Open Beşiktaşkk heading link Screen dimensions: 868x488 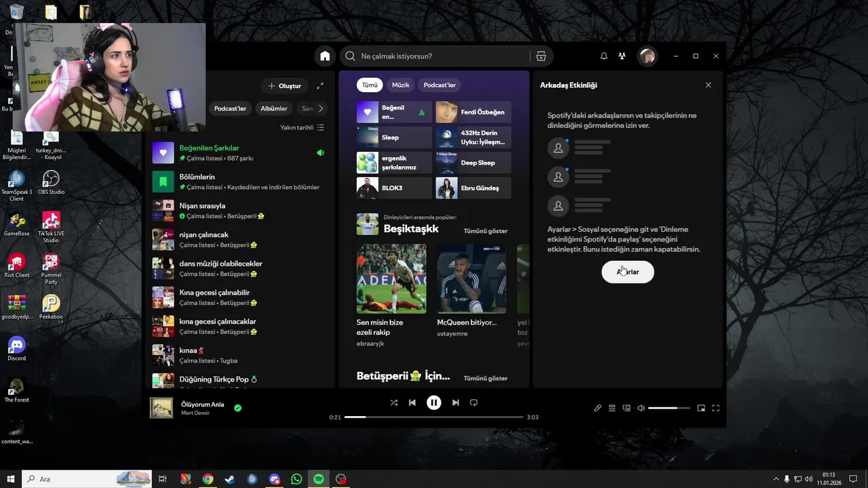(x=411, y=229)
